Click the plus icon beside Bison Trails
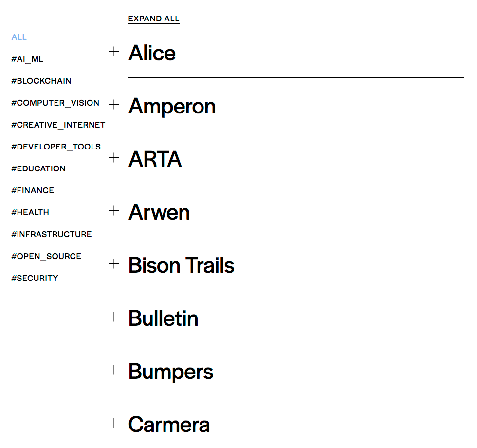This screenshot has width=477, height=448. (113, 264)
